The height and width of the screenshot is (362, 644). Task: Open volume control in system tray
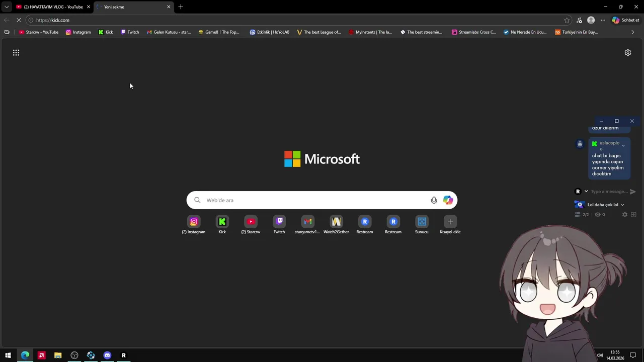(x=600, y=355)
